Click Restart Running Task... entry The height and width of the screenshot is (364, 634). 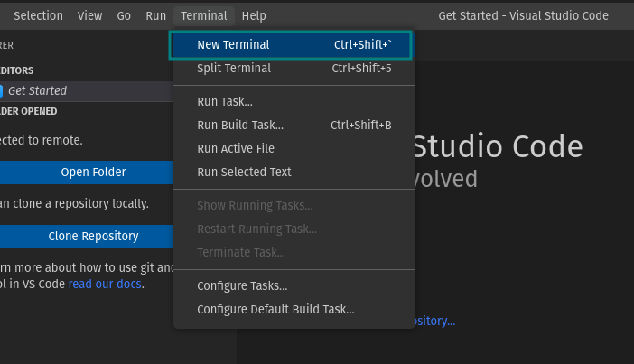pyautogui.click(x=294, y=229)
